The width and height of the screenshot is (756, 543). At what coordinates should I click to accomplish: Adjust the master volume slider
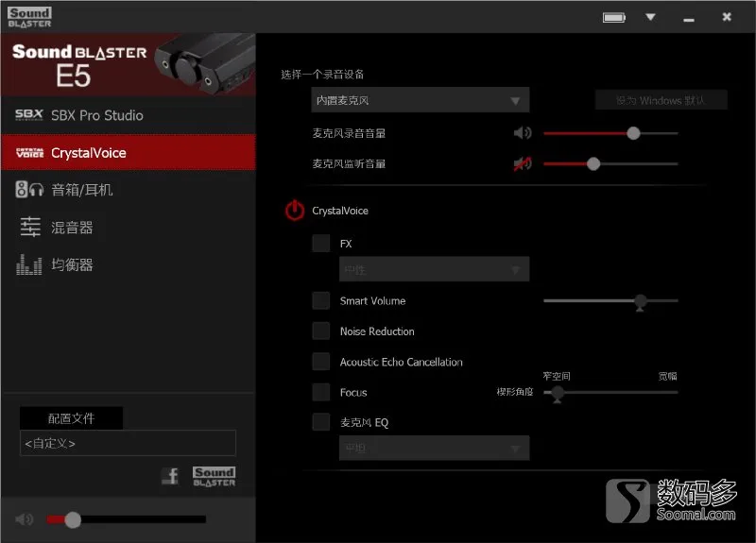tap(127, 519)
